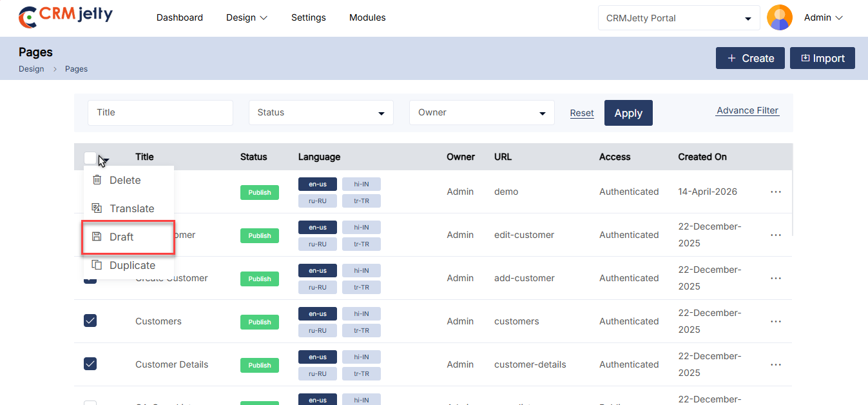The width and height of the screenshot is (868, 405).
Task: Open three-dot menu for customers row
Action: coord(776,321)
